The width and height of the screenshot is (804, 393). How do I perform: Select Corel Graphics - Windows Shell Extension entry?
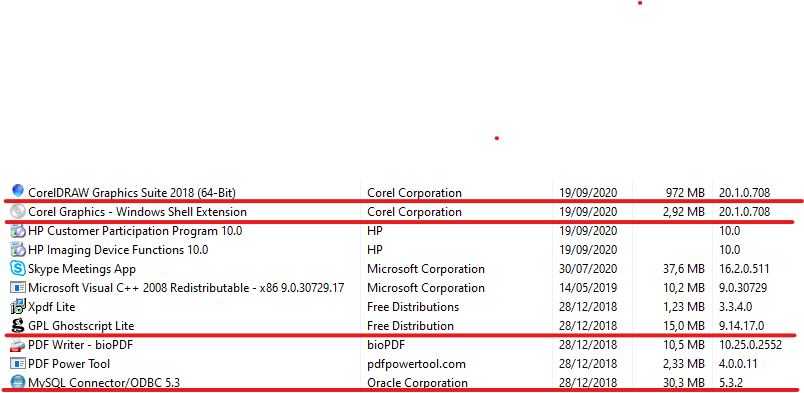[x=137, y=211]
